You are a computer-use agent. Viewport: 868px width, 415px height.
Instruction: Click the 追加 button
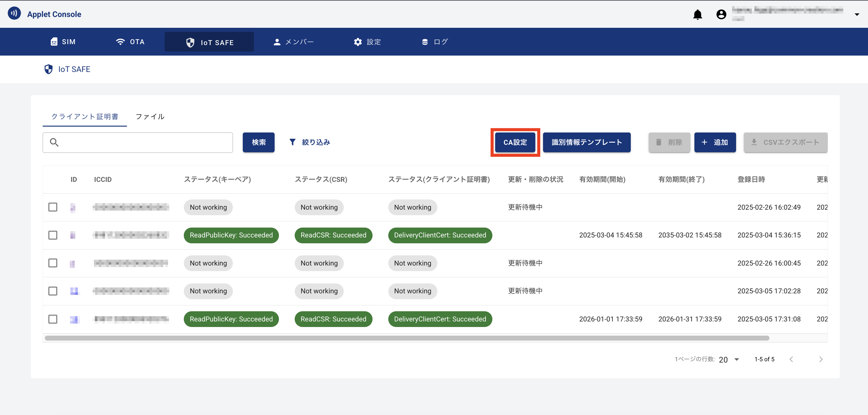(x=715, y=142)
